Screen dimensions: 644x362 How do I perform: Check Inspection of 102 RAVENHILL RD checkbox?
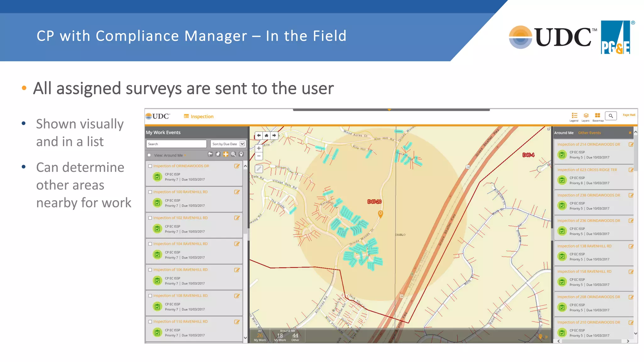(150, 218)
